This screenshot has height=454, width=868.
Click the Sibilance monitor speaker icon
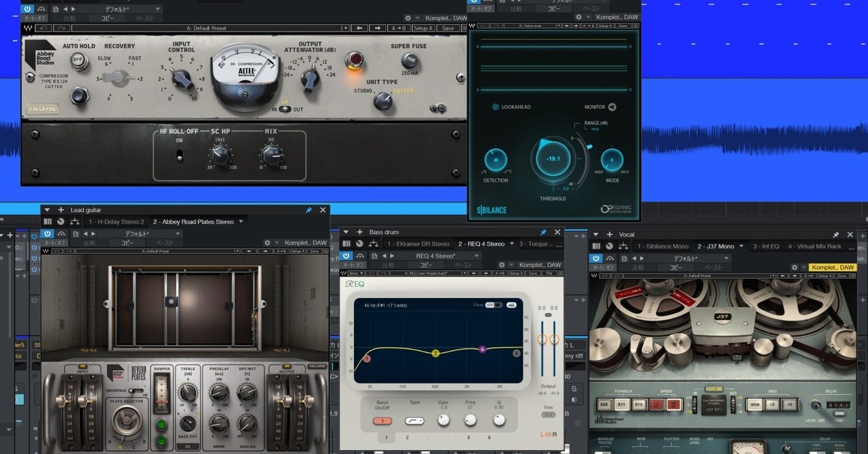612,106
